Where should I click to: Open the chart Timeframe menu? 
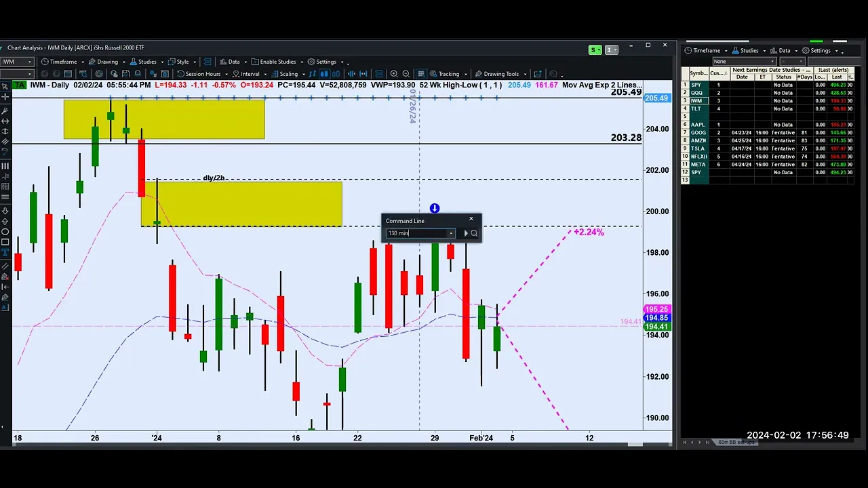click(x=63, y=62)
